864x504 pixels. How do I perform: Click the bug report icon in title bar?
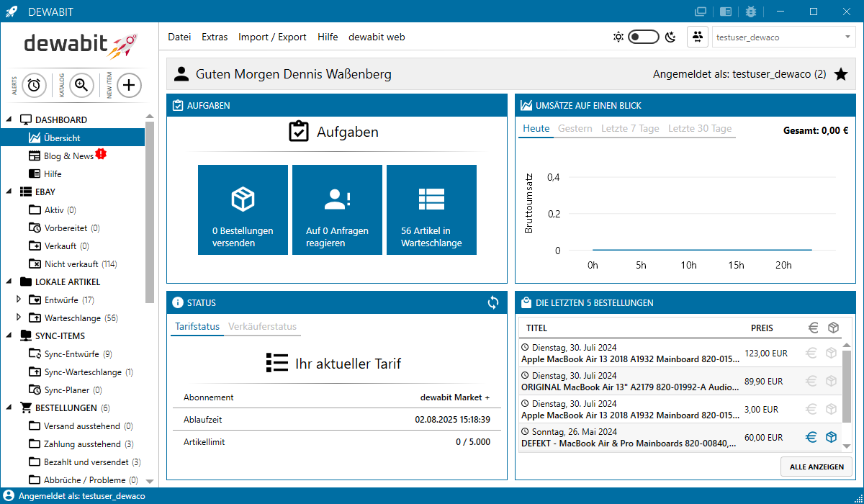[751, 12]
